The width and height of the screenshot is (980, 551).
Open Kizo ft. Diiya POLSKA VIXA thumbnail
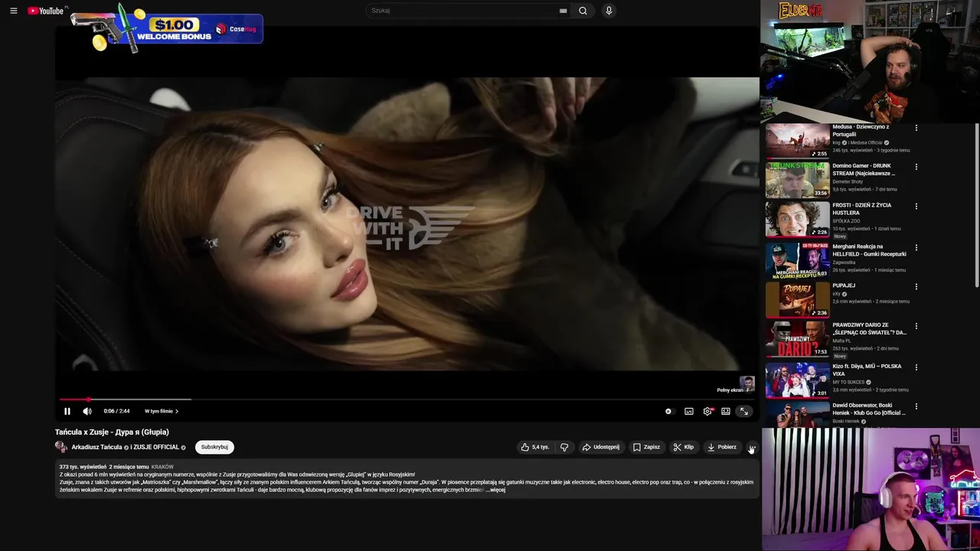(x=797, y=380)
